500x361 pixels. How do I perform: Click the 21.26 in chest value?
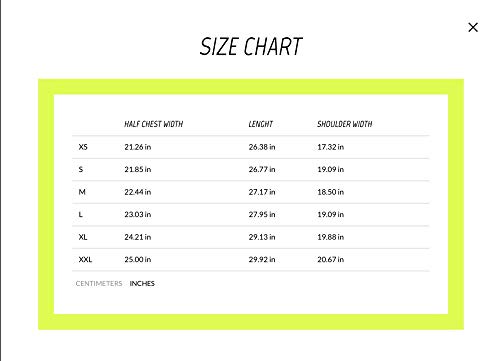pos(138,147)
